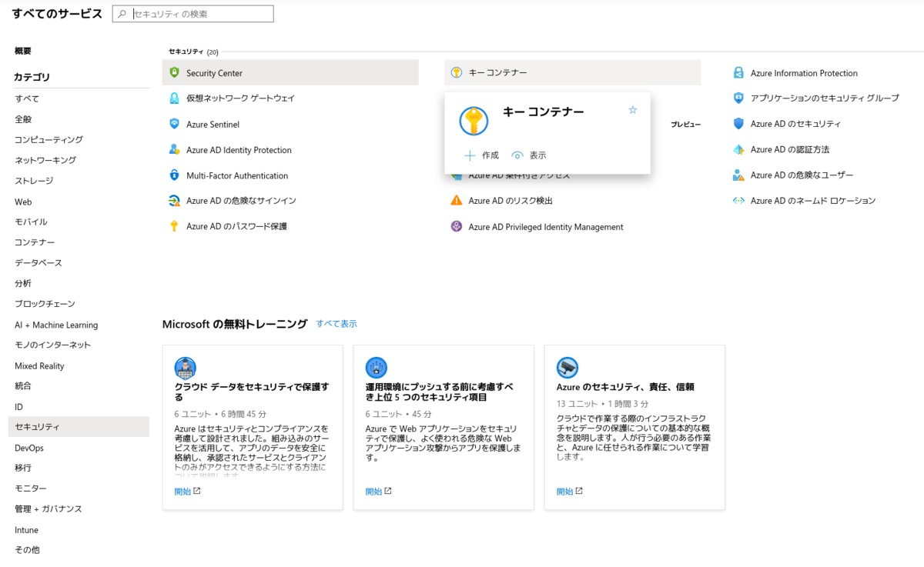Click 開始 under 運用環境にプッシュする前に card
924x567 pixels.
point(378,492)
